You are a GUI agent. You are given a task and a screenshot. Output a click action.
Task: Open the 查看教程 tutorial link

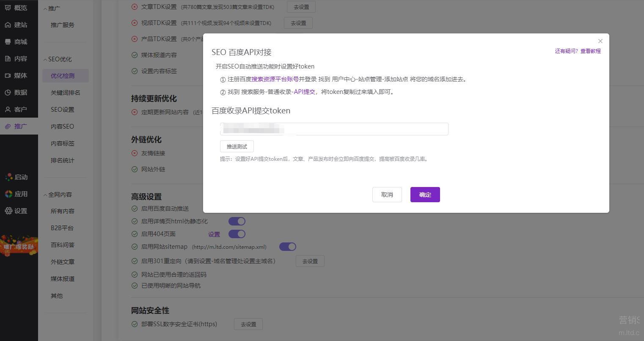pos(590,51)
